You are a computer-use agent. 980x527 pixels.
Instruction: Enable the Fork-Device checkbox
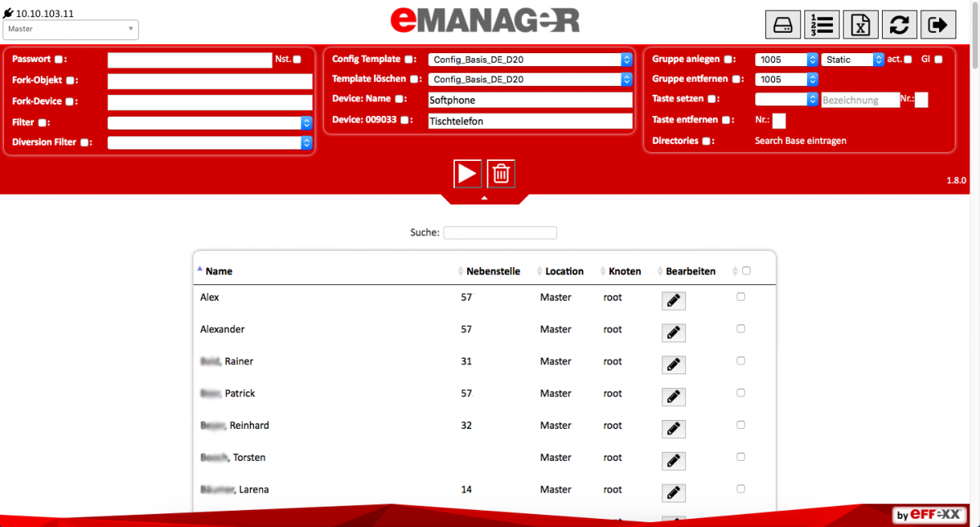[69, 102]
